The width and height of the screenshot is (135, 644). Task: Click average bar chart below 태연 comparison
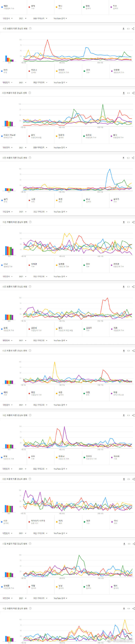coord(9,59)
